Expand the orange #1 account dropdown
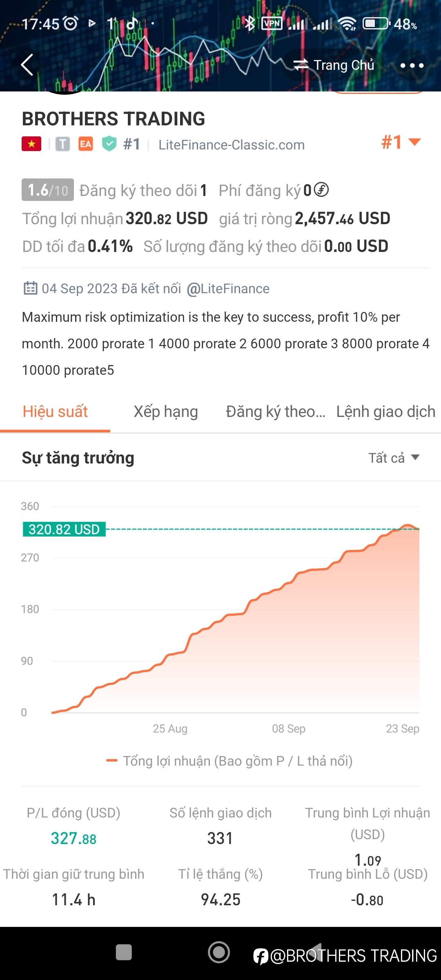 pos(401,142)
